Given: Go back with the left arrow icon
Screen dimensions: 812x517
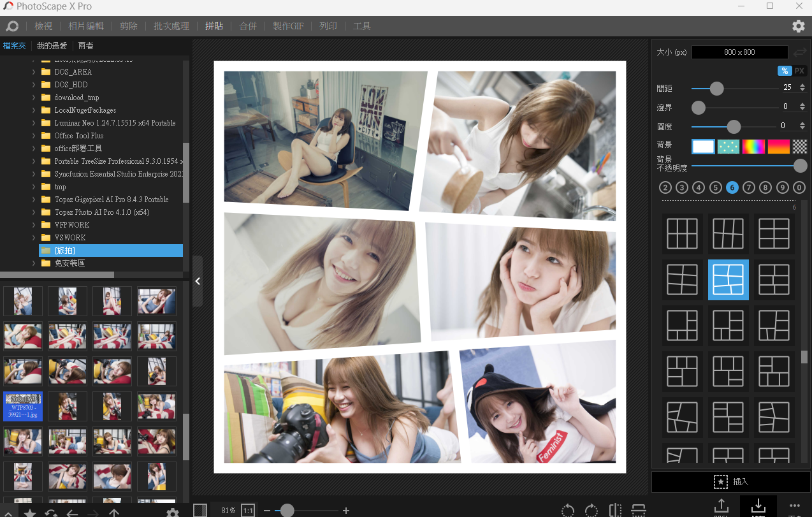Looking at the screenshot, I should click(x=72, y=513).
